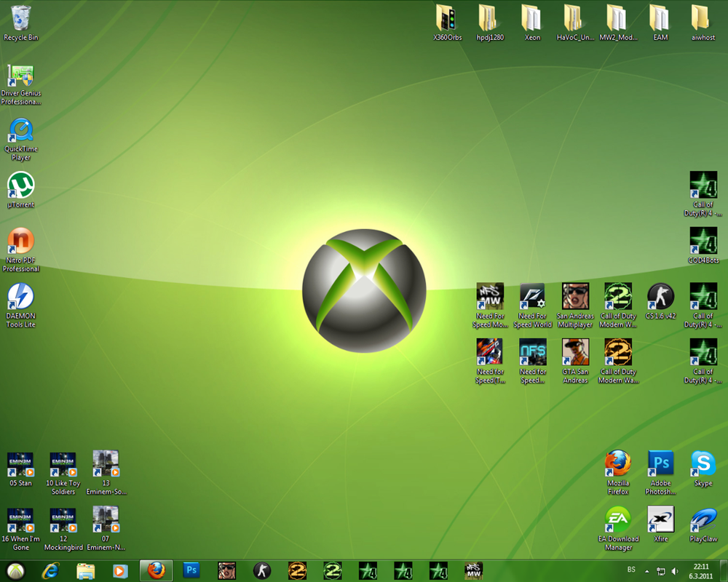
Task: Click the taskbar clock showing 22:11
Action: tap(701, 570)
